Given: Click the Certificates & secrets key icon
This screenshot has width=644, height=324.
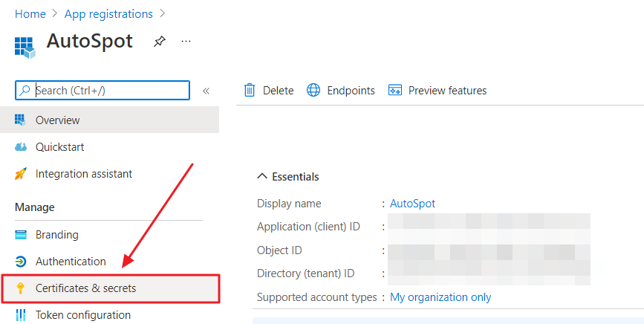Looking at the screenshot, I should point(21,288).
